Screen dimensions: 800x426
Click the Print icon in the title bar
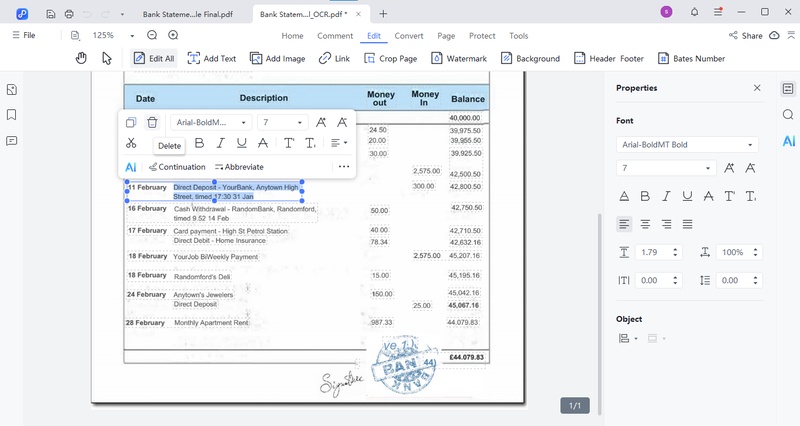click(x=69, y=14)
